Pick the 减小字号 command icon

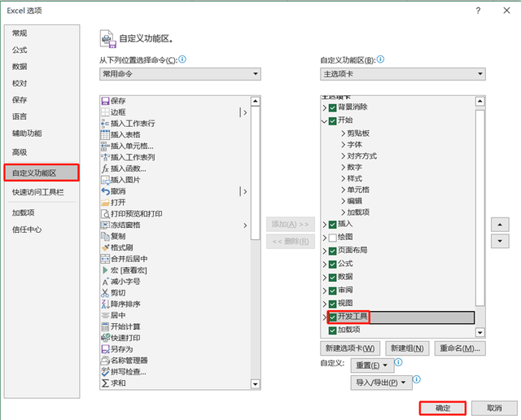click(x=105, y=282)
